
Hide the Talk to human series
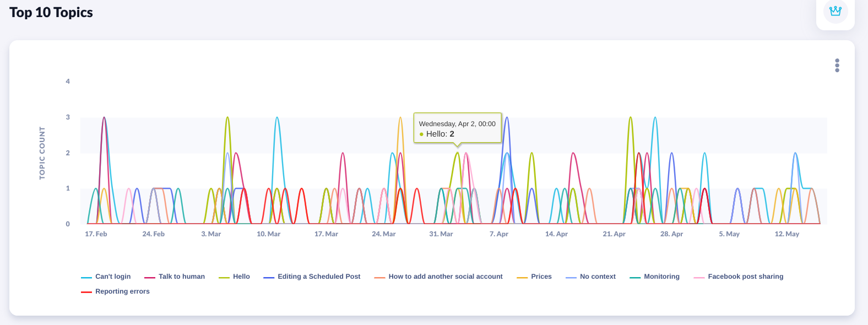pyautogui.click(x=181, y=277)
